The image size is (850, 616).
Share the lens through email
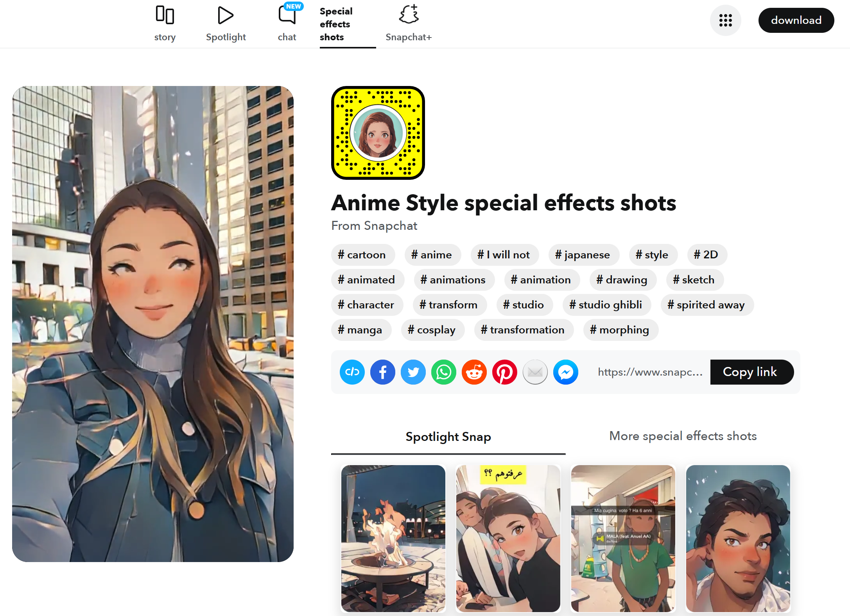click(x=535, y=372)
